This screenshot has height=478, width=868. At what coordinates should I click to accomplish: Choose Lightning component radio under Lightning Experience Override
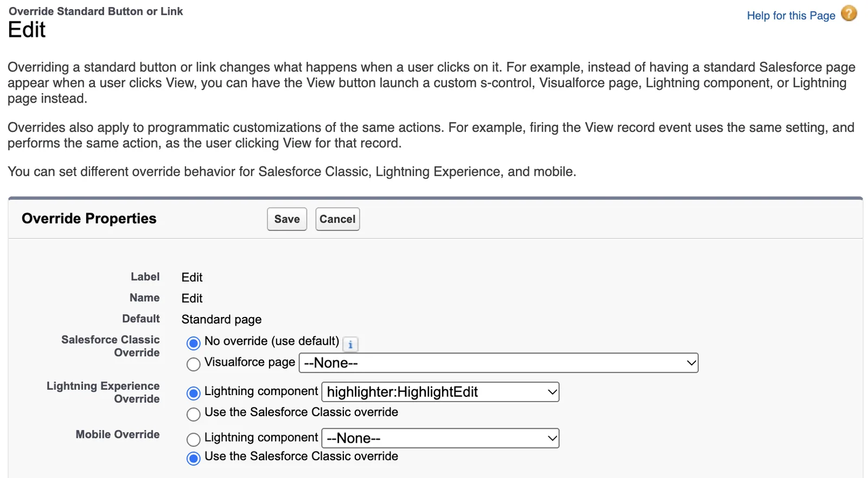coord(193,393)
